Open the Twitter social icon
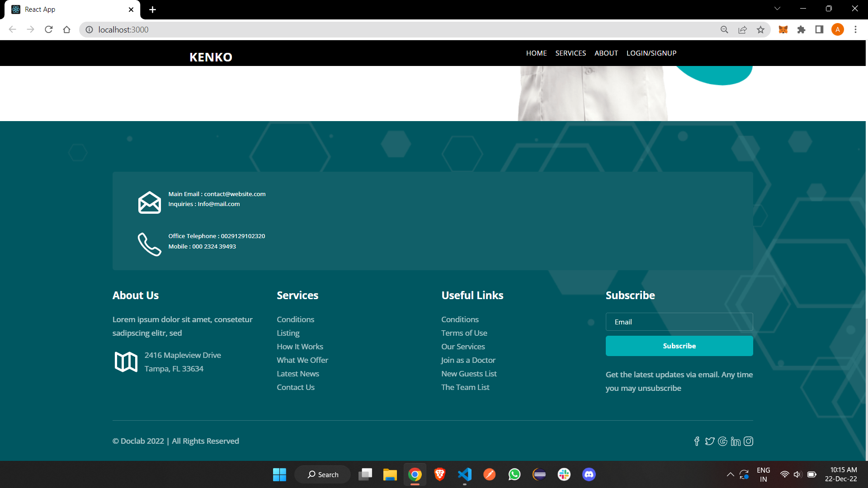The width and height of the screenshot is (868, 488). click(x=710, y=441)
